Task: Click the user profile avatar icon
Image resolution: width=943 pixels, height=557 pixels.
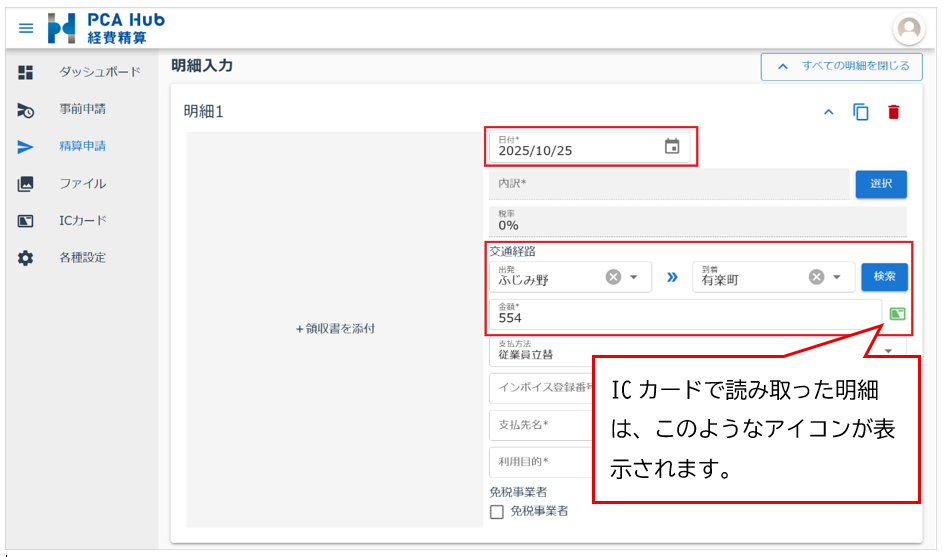Action: [x=908, y=29]
